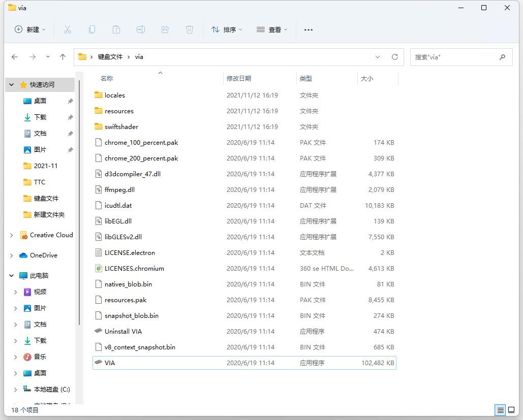
Task: Click the Delete trash can icon
Action: click(x=190, y=29)
